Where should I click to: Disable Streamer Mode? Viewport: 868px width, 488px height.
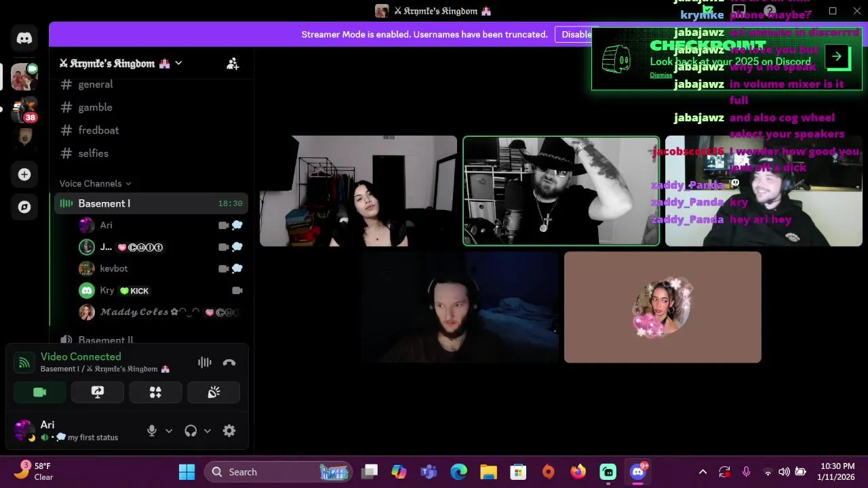tap(576, 35)
